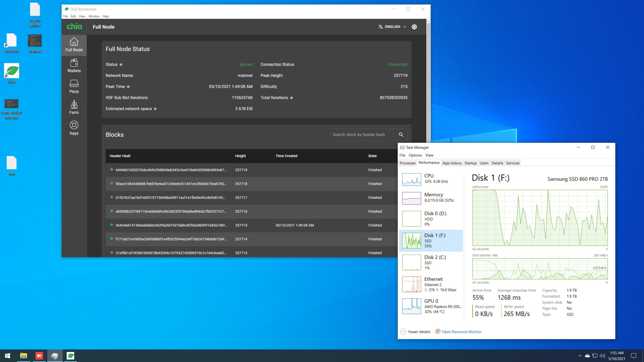Select the 'test' desktop file
The width and height of the screenshot is (644, 362).
coord(11,166)
